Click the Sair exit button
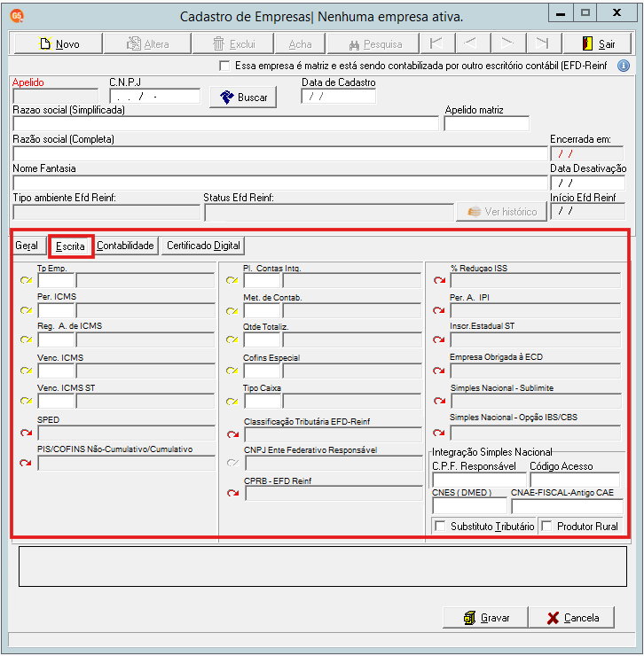The width and height of the screenshot is (644, 656). (x=598, y=43)
